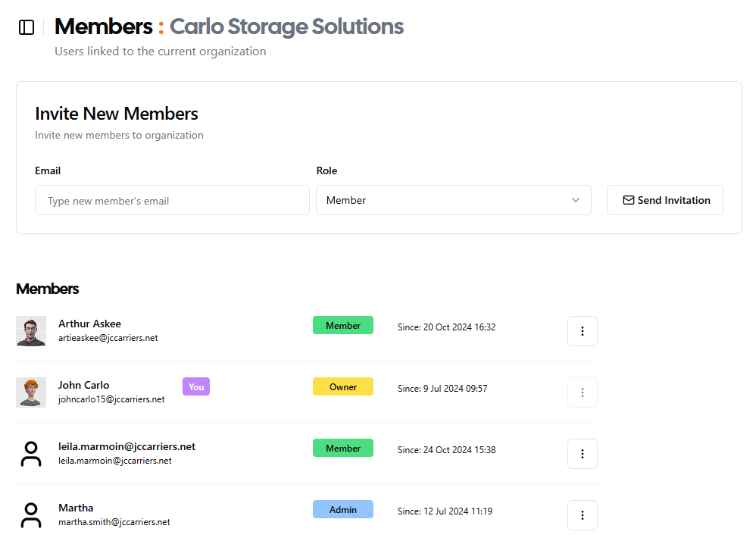The height and width of the screenshot is (541, 756).
Task: Click Martha's placeholder user icon
Action: click(x=31, y=515)
